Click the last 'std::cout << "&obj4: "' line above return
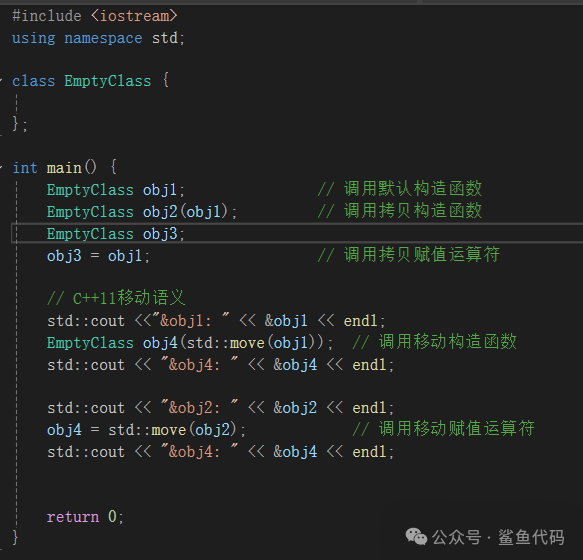 click(220, 452)
